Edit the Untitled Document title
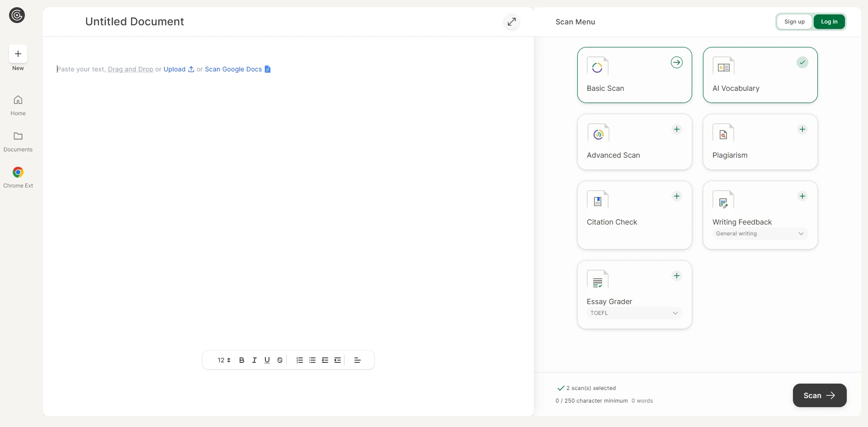This screenshot has width=868, height=427. [135, 22]
